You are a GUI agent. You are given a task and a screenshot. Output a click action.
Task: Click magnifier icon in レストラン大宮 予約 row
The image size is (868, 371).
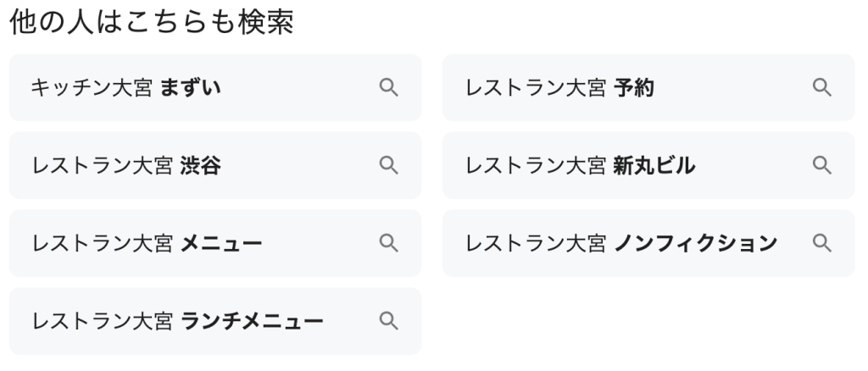[821, 87]
